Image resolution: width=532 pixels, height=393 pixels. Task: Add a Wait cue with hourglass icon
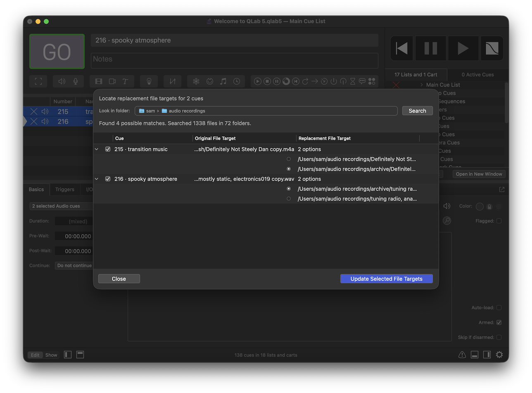[352, 81]
